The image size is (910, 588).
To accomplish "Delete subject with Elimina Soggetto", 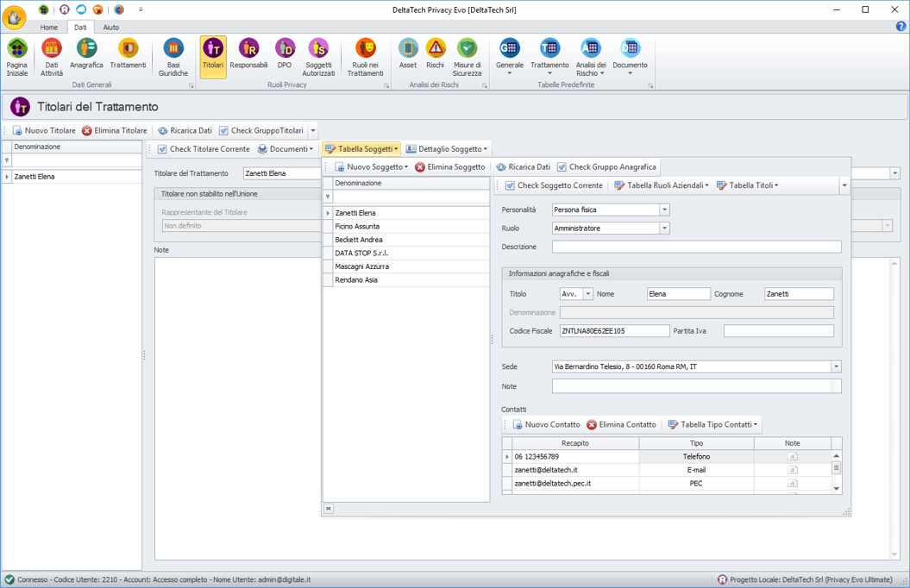I will tap(449, 167).
